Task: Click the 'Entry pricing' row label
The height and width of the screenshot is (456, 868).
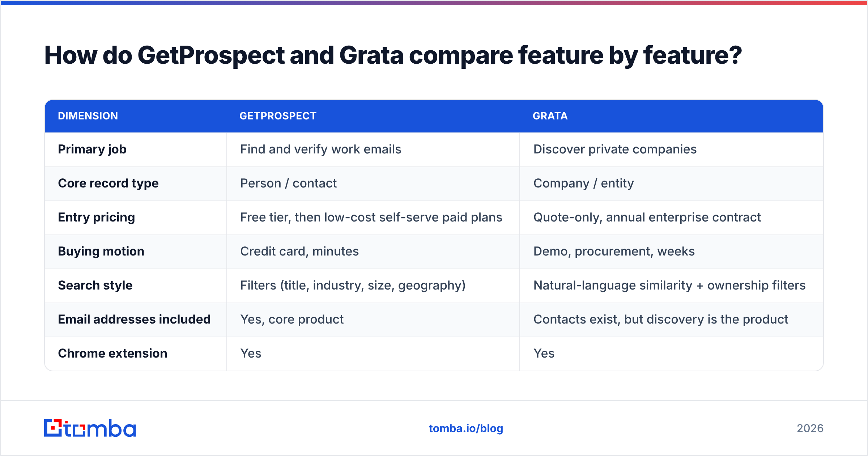Action: click(97, 218)
